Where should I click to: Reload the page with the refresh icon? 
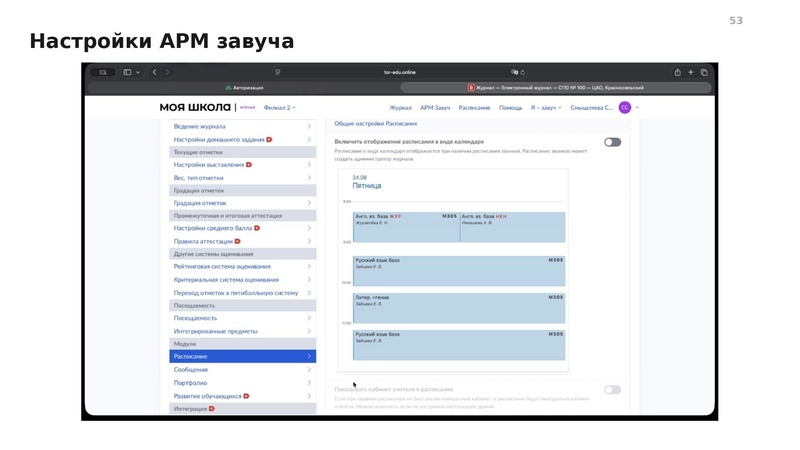tap(523, 72)
